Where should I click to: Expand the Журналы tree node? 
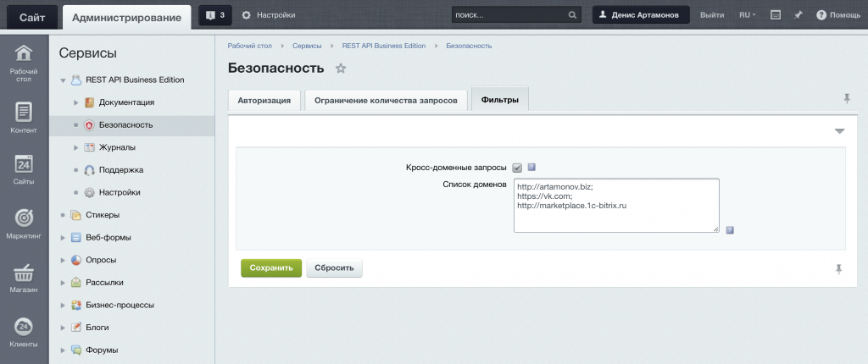tap(75, 147)
